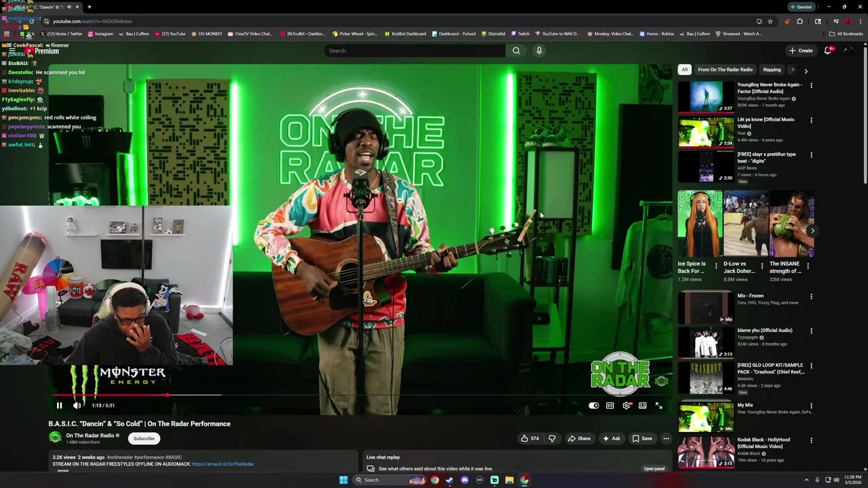Subscribe to On The Radar Radio
This screenshot has width=868, height=488.
pos(144,439)
